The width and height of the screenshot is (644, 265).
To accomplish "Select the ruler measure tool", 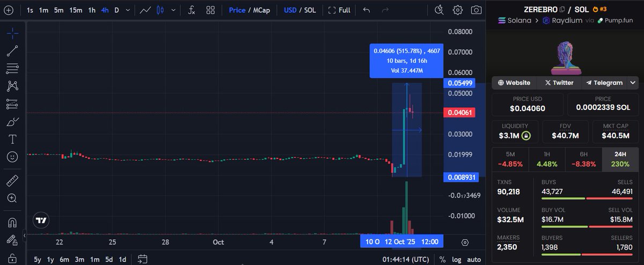I will point(12,181).
